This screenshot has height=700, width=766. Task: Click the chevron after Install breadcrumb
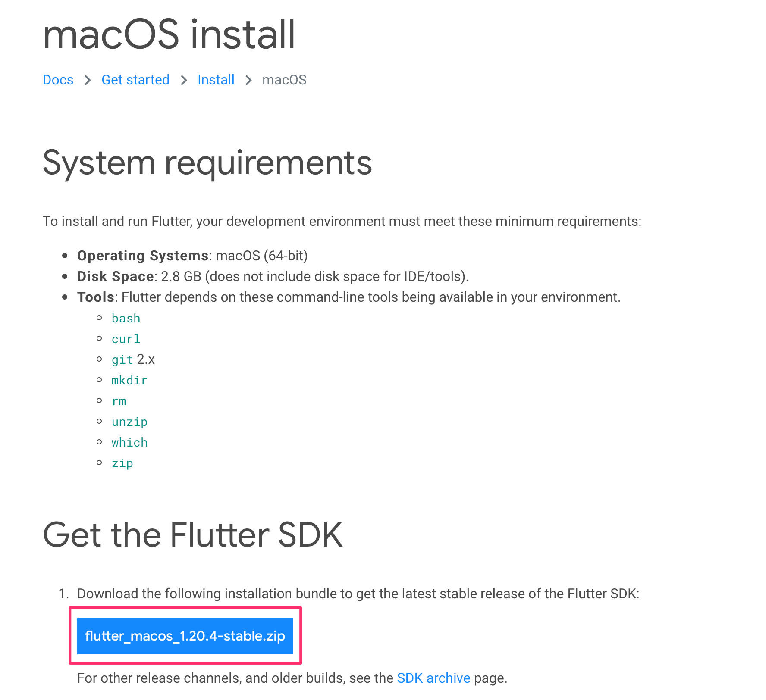click(x=248, y=80)
